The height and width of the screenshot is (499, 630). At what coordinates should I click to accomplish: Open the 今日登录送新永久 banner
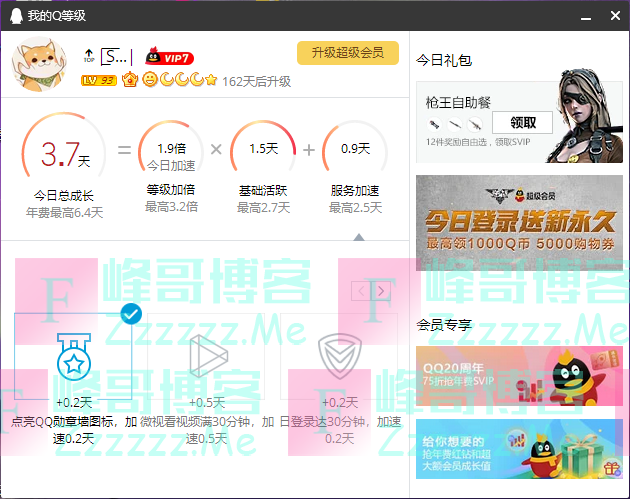tap(519, 223)
